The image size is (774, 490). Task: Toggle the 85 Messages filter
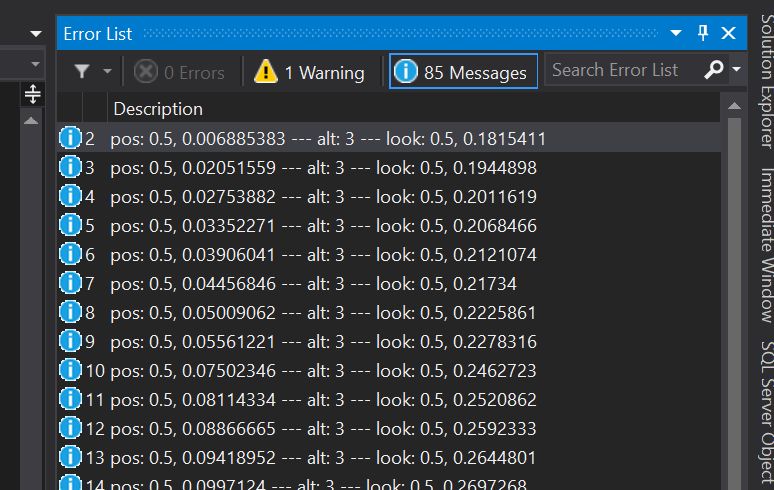tap(463, 71)
